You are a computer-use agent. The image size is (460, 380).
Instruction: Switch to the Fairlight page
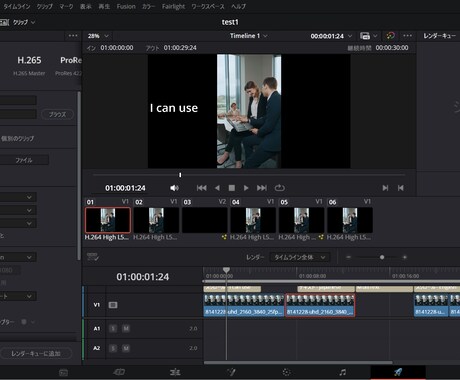point(342,372)
